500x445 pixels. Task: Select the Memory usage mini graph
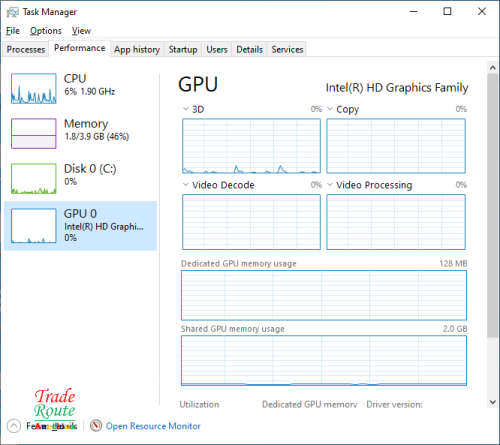pos(33,133)
